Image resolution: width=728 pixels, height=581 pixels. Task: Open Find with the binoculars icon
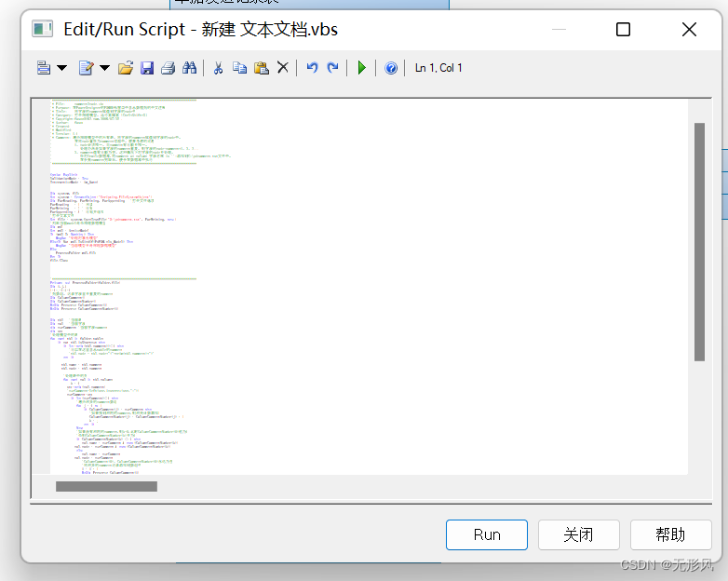pyautogui.click(x=189, y=68)
